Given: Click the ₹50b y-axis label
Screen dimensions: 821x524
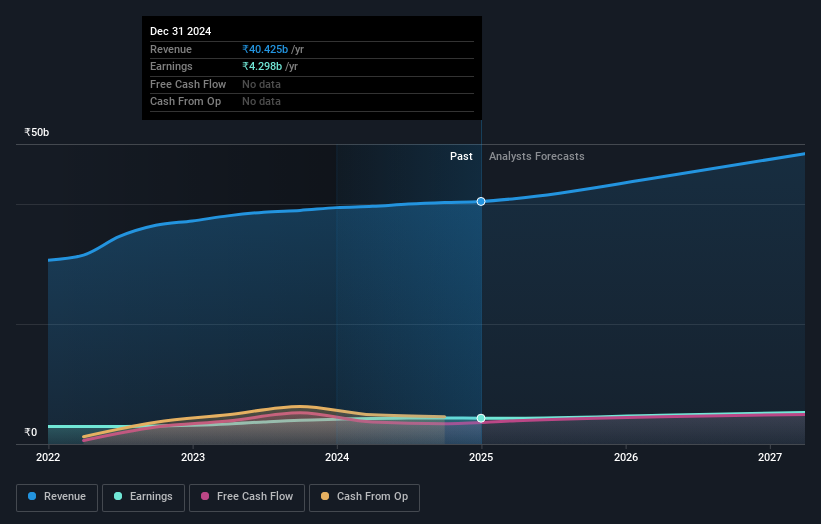Looking at the screenshot, I should (x=37, y=132).
